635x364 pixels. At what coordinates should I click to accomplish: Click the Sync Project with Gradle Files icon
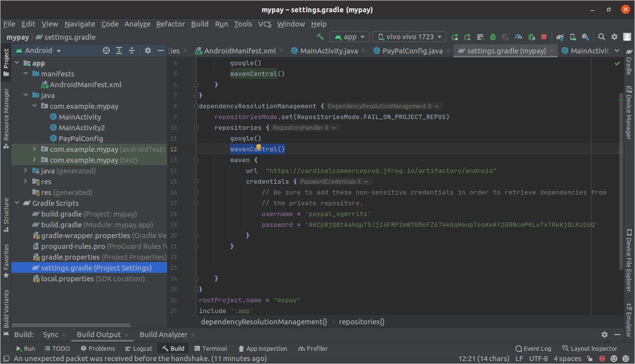(x=560, y=37)
